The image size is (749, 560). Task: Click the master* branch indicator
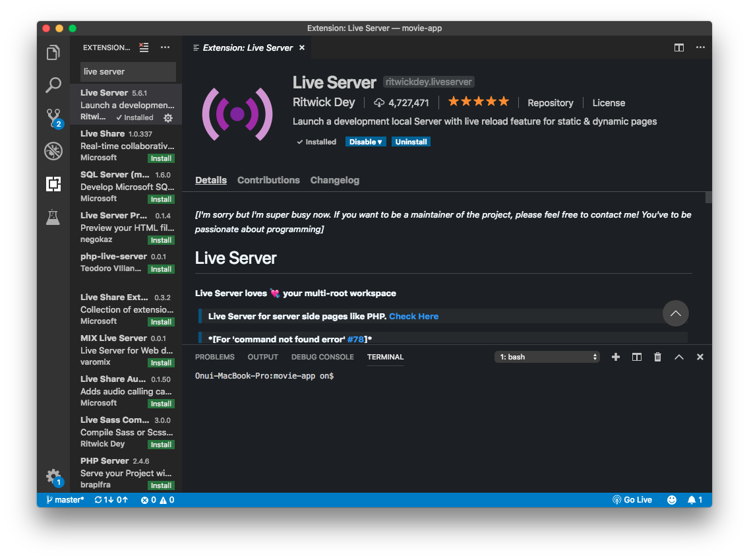[65, 500]
